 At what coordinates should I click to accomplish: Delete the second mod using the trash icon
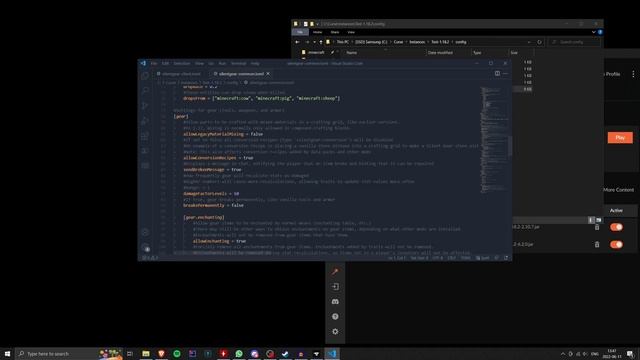click(597, 244)
